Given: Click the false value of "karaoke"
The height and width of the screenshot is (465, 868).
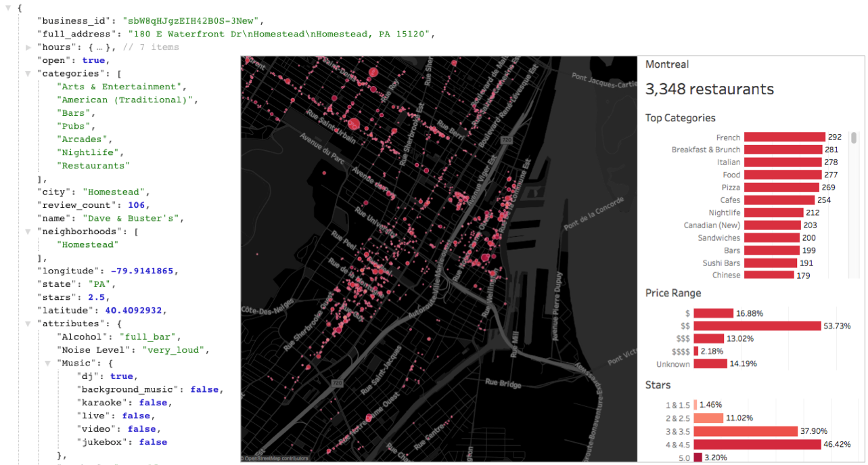Looking at the screenshot, I should click(153, 403).
